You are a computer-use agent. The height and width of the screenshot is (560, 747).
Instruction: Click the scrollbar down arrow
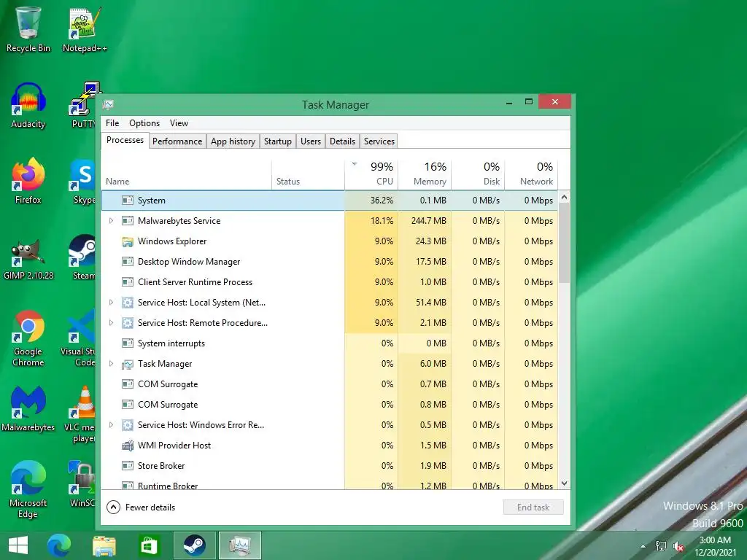pyautogui.click(x=564, y=483)
